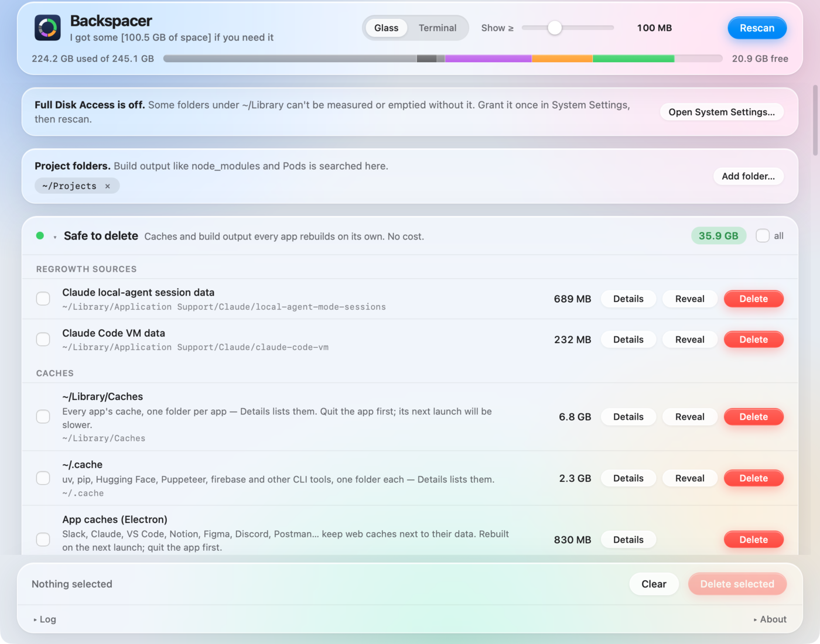Remove the ~/Projects folder chip
Viewport: 820px width, 644px height.
[x=108, y=186]
